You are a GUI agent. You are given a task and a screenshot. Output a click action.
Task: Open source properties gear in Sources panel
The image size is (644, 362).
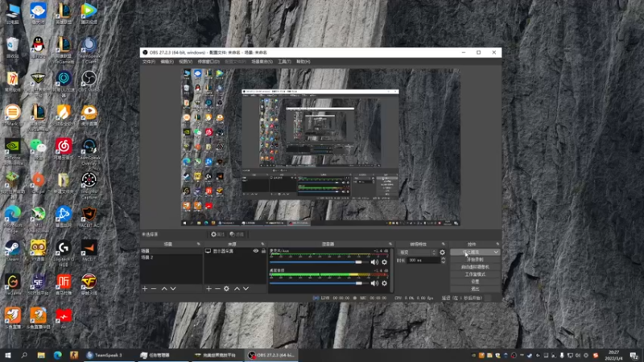click(x=226, y=288)
